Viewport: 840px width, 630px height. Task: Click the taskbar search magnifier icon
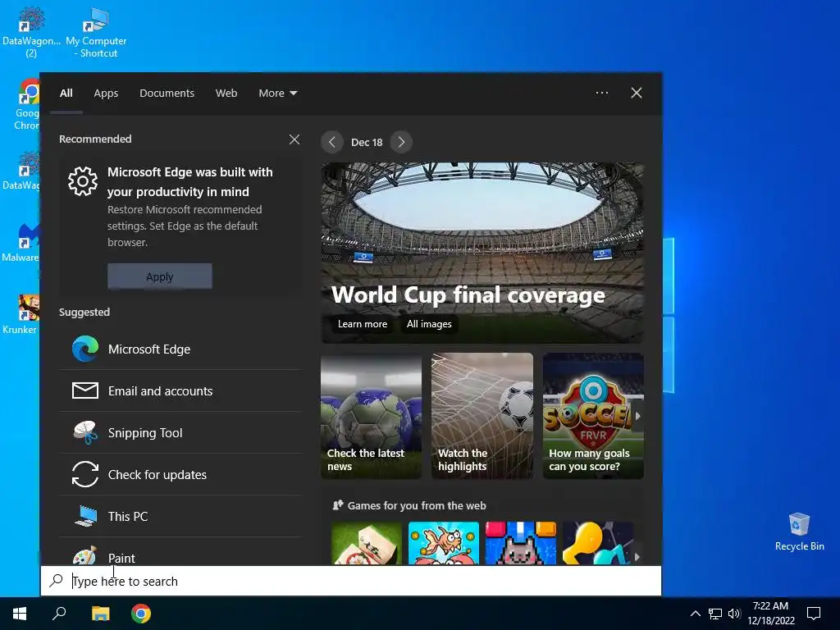coord(59,614)
